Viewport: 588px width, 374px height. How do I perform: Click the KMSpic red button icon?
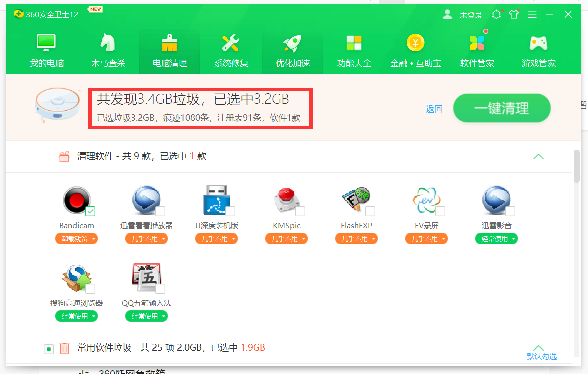(287, 200)
